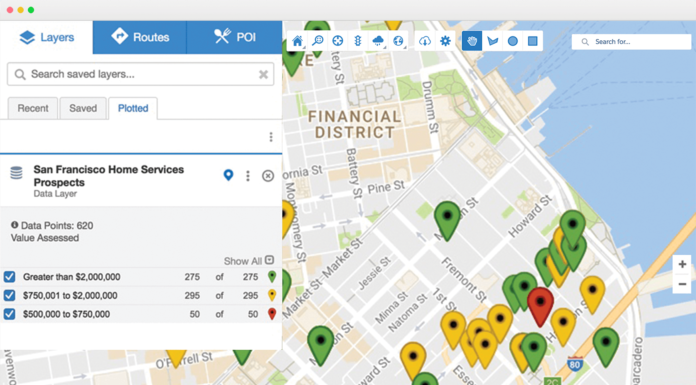Open the Routes tab
This screenshot has width=696, height=385.
click(x=140, y=37)
